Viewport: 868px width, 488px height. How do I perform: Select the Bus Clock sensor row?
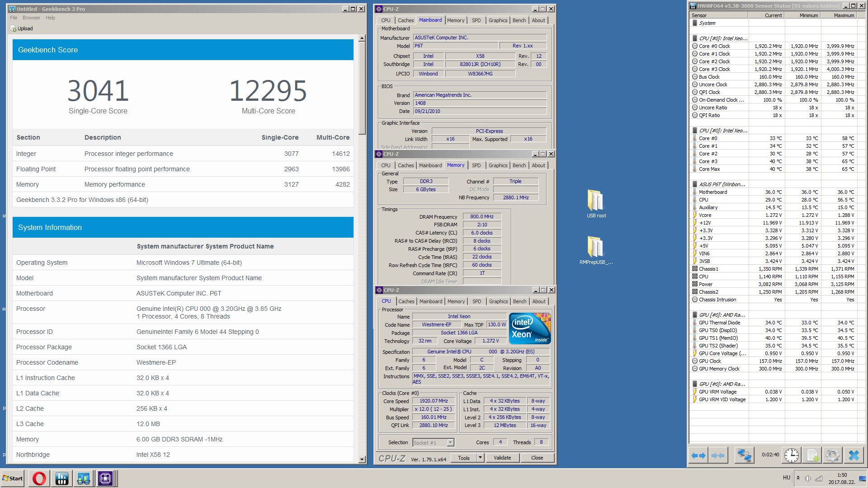(773, 77)
